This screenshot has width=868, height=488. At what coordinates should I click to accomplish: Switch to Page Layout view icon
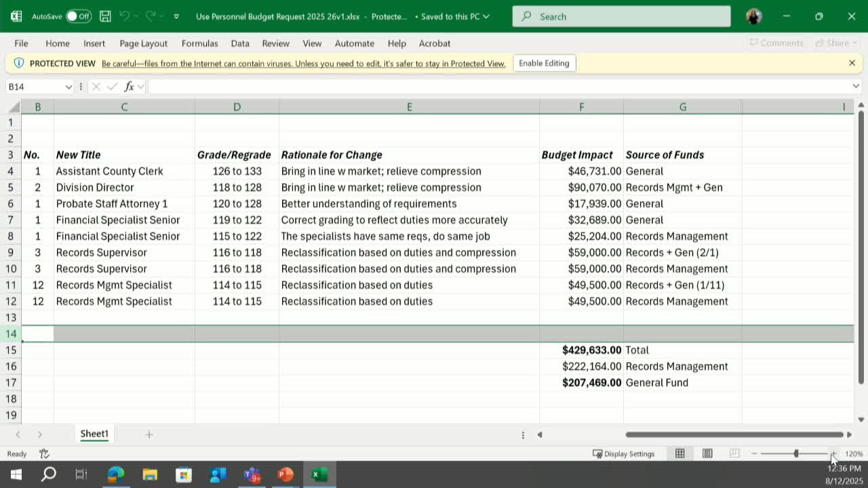pyautogui.click(x=707, y=453)
